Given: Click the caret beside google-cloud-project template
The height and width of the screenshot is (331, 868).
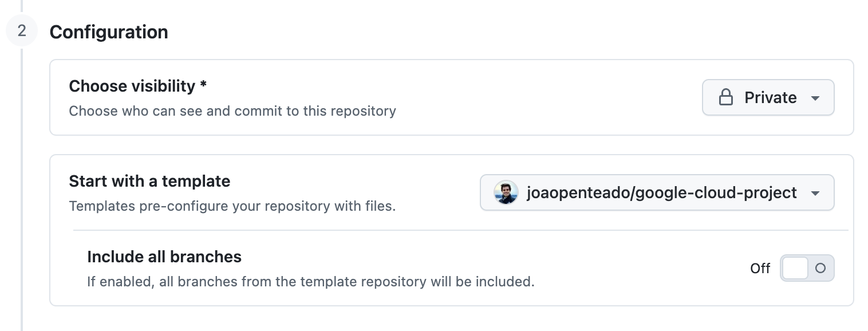Looking at the screenshot, I should point(815,194).
